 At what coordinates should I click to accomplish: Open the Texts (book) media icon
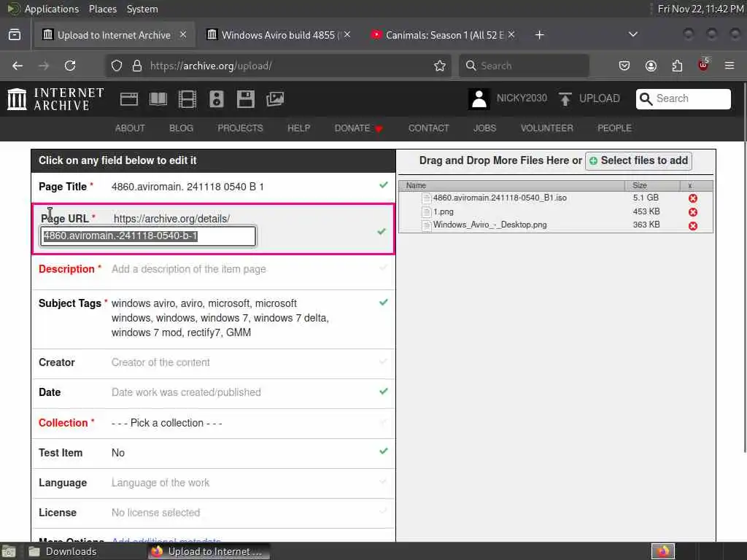(x=158, y=99)
